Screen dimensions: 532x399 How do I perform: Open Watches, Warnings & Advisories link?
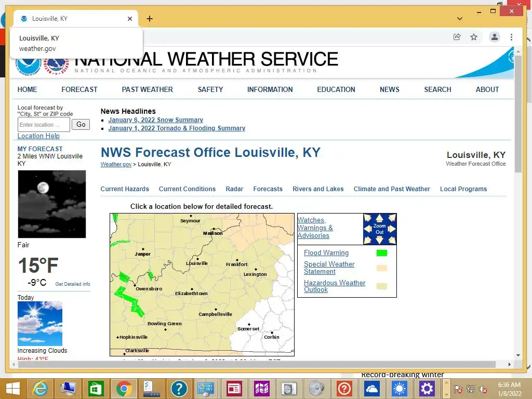pyautogui.click(x=315, y=228)
